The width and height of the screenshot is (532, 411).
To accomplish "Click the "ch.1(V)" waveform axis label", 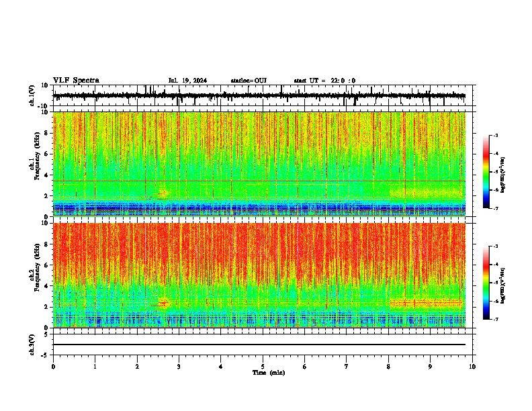I will (x=32, y=95).
